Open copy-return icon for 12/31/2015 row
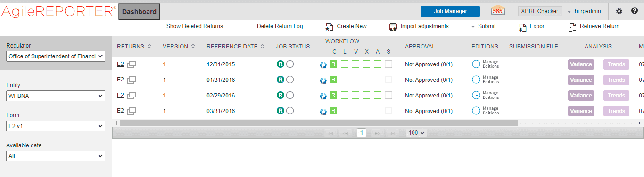The height and width of the screenshot is (177, 644). click(x=132, y=64)
